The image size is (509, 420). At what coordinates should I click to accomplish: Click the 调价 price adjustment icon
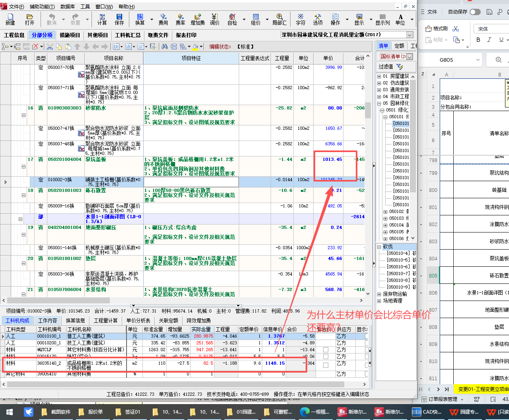(x=215, y=19)
